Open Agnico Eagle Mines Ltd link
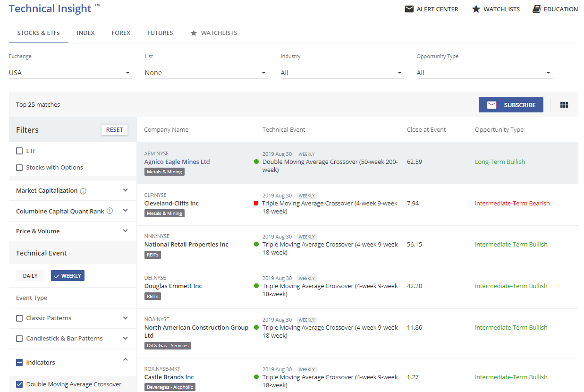 click(x=177, y=162)
